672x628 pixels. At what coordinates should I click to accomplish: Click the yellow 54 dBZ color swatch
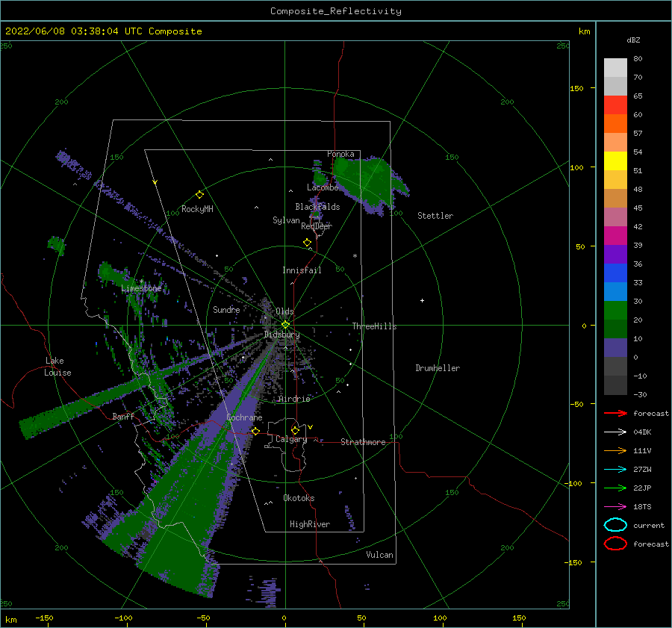(615, 161)
